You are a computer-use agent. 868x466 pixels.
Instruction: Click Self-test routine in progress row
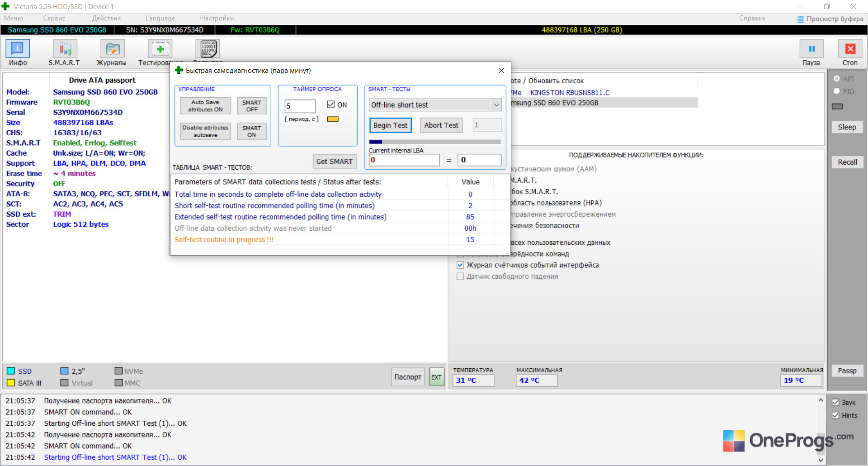click(340, 239)
